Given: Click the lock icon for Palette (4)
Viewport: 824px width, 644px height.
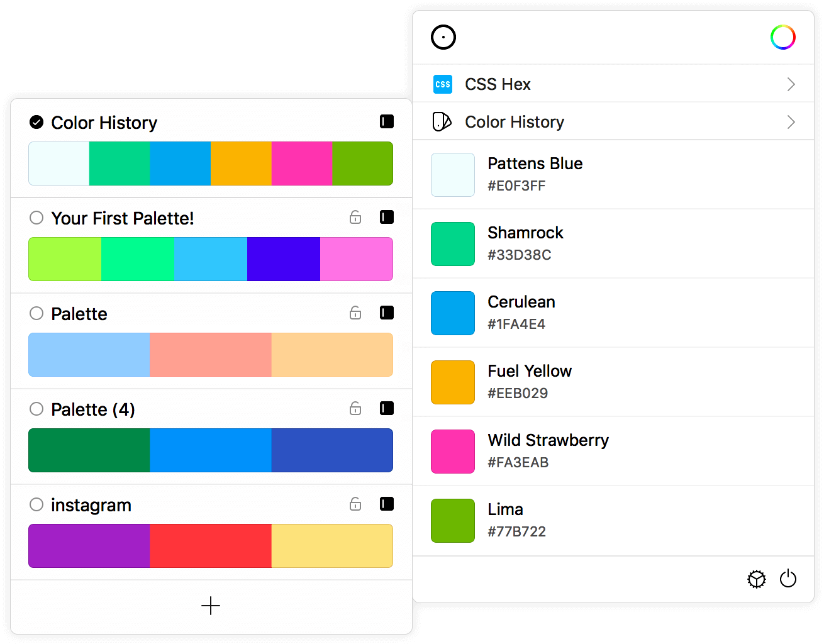Looking at the screenshot, I should tap(355, 408).
